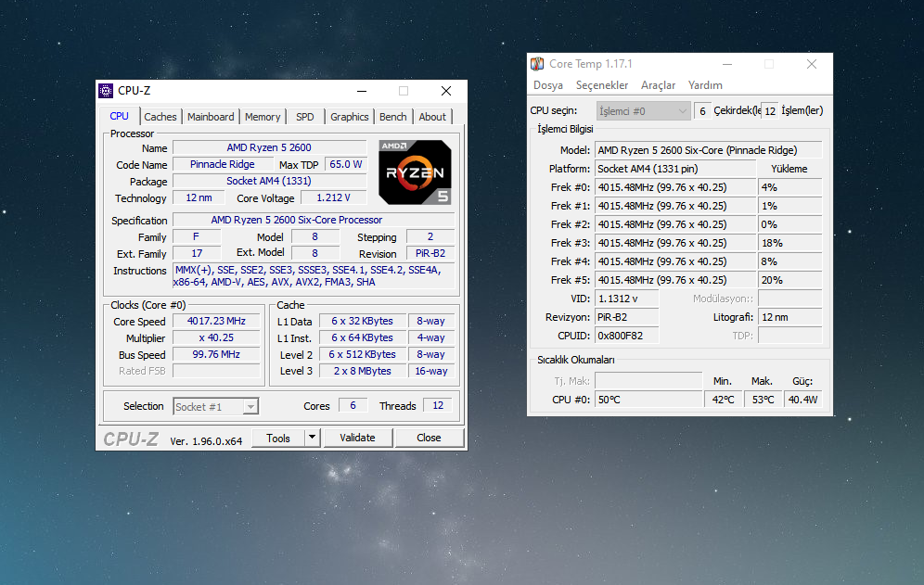The image size is (924, 585).
Task: Minimize the Core Temp window
Action: pyautogui.click(x=727, y=64)
